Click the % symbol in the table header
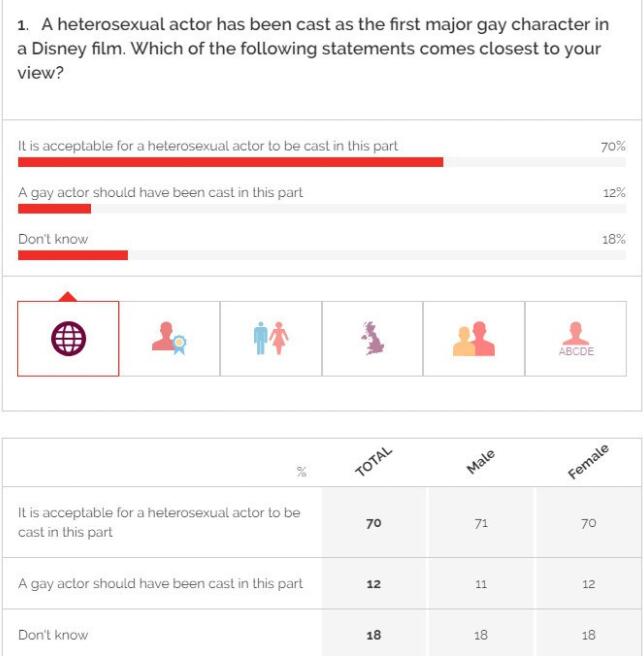 click(x=301, y=472)
